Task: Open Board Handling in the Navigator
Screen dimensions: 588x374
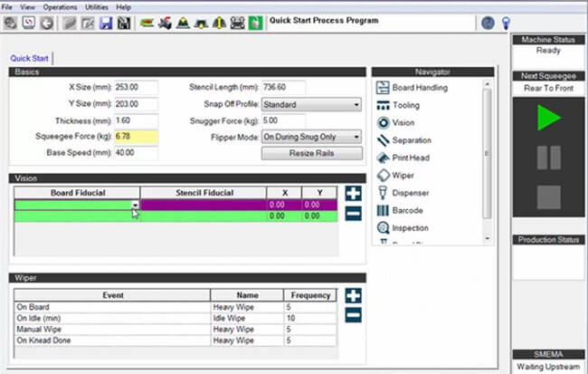Action: tap(418, 88)
